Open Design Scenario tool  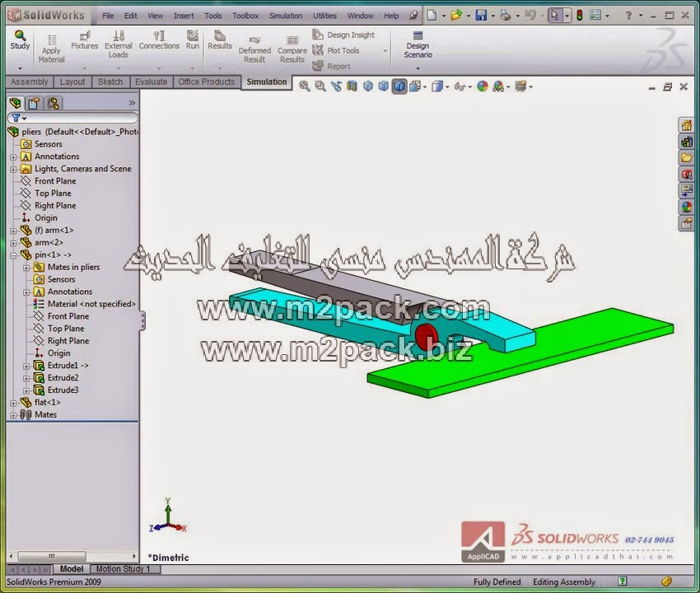418,44
